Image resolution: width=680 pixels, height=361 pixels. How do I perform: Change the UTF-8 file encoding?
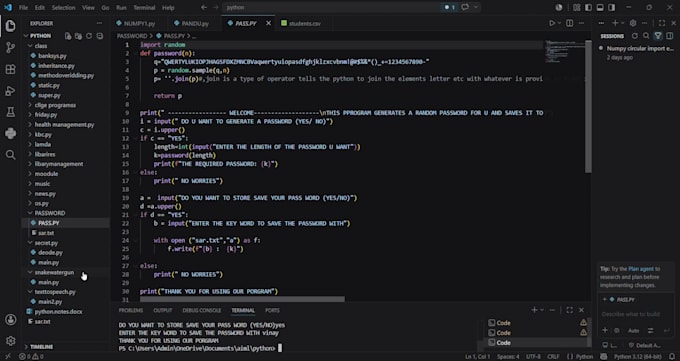[533, 357]
